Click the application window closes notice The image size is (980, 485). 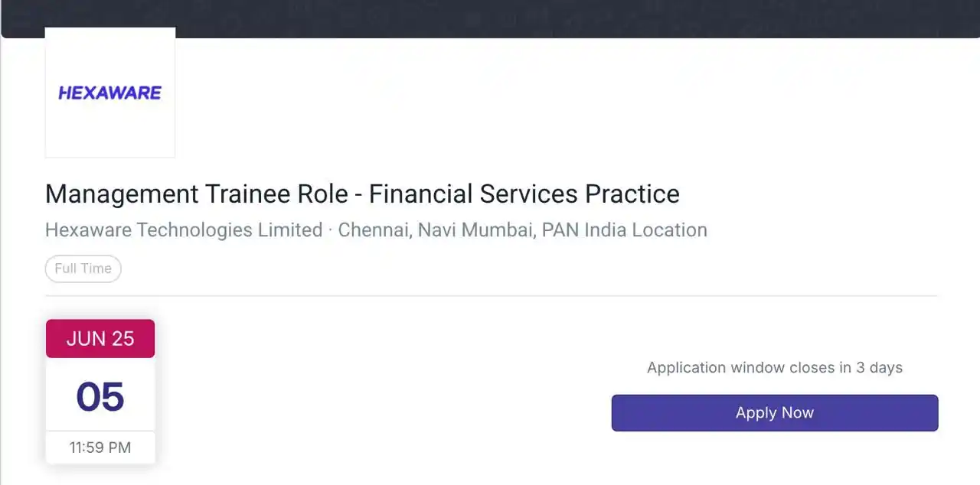[x=775, y=368]
